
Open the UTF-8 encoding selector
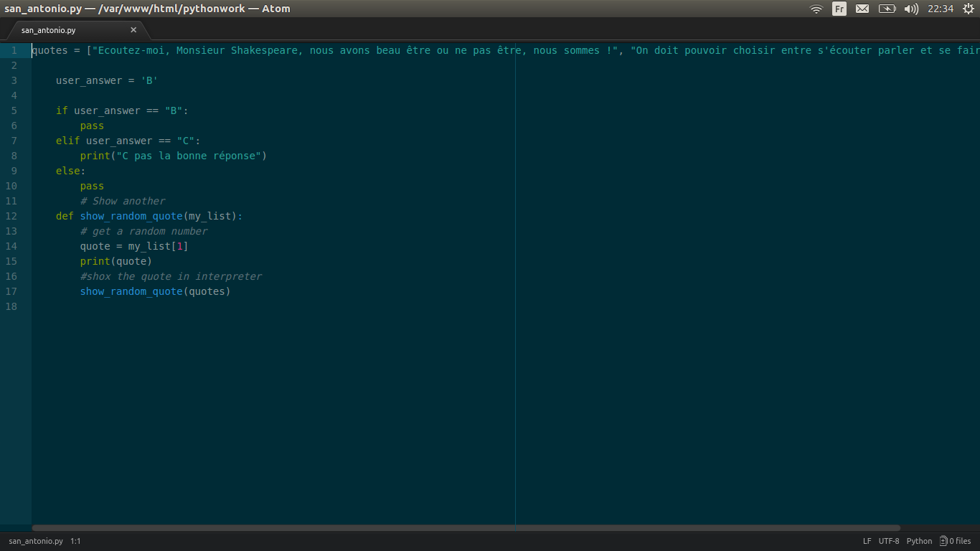(x=888, y=541)
